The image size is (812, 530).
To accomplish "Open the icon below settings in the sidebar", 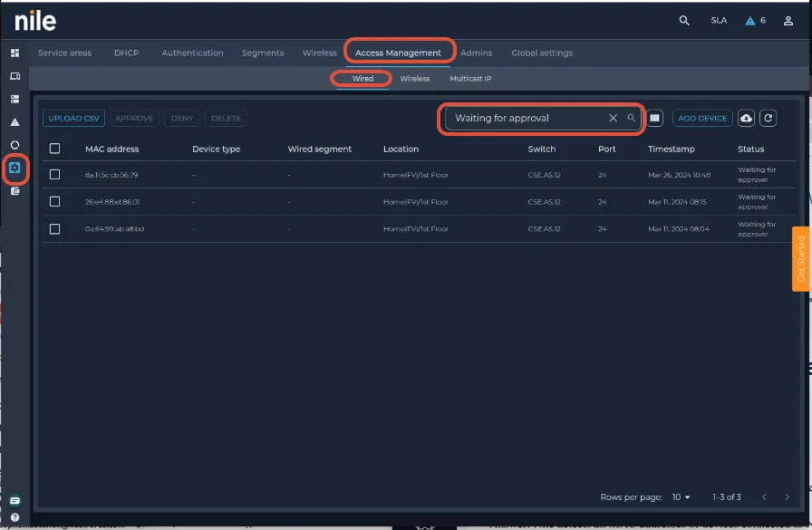I will click(15, 191).
